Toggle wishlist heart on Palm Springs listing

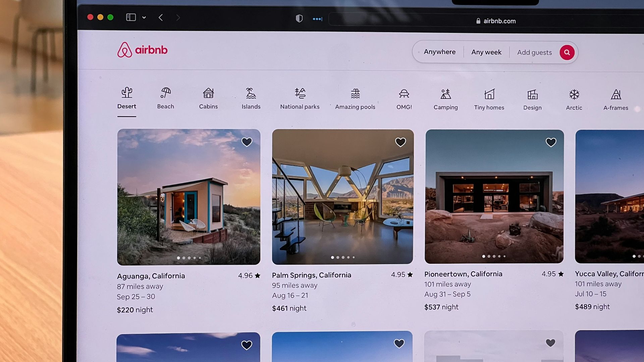point(400,142)
